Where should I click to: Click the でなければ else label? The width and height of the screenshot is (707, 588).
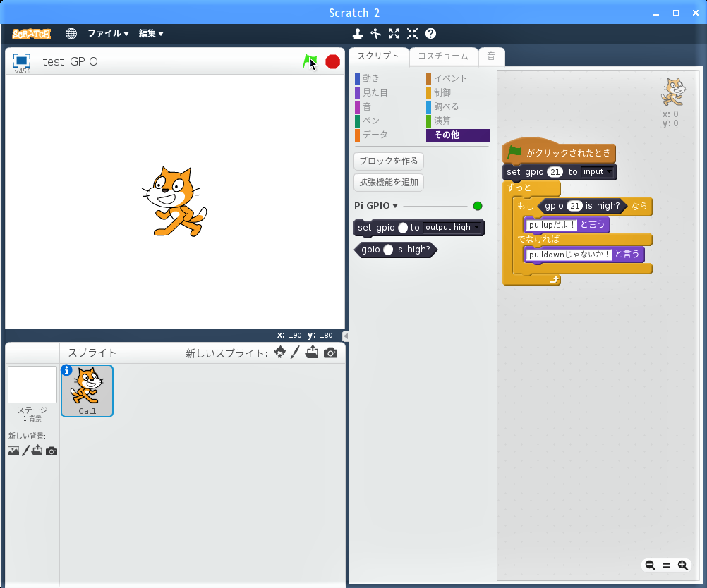tap(538, 239)
